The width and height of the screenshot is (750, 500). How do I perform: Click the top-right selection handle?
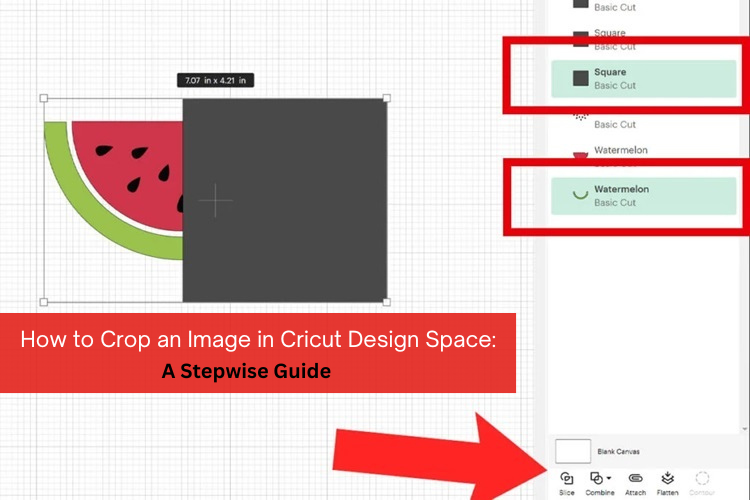click(387, 98)
